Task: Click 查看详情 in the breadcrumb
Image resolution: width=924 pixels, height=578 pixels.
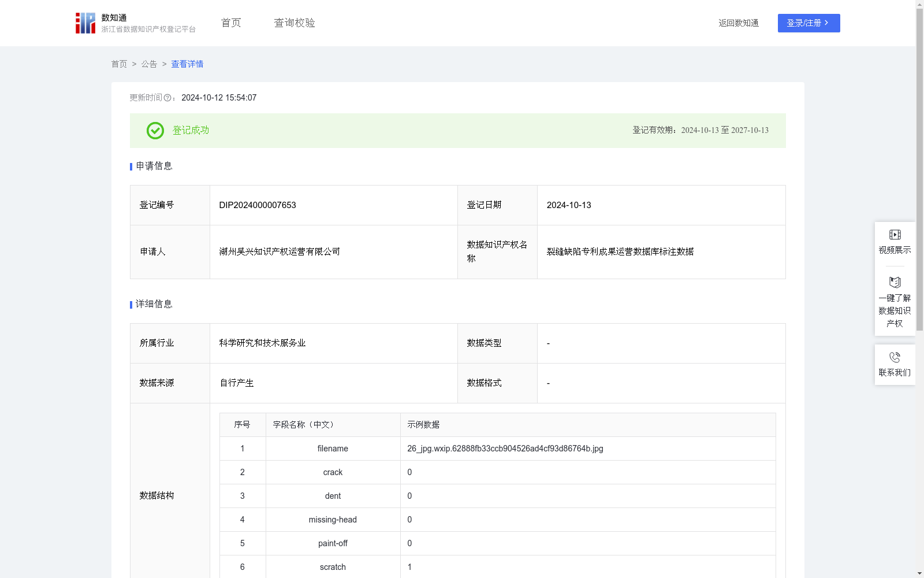Action: click(187, 64)
